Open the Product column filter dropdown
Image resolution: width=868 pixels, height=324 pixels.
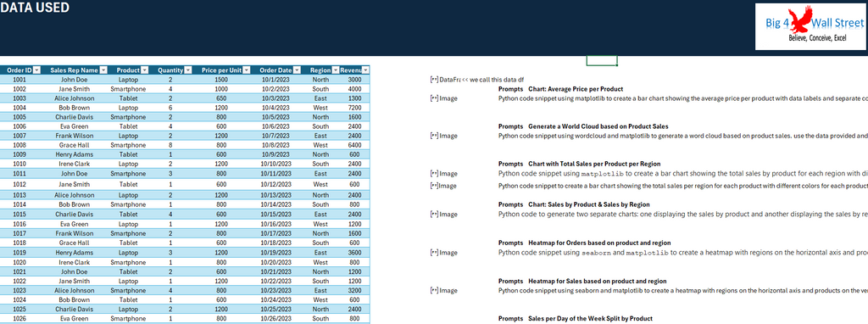(x=144, y=70)
